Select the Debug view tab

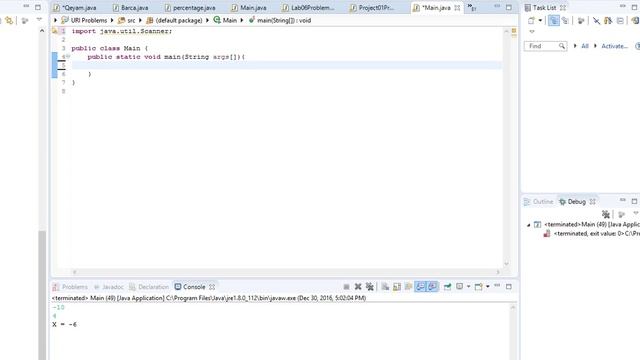(573, 202)
